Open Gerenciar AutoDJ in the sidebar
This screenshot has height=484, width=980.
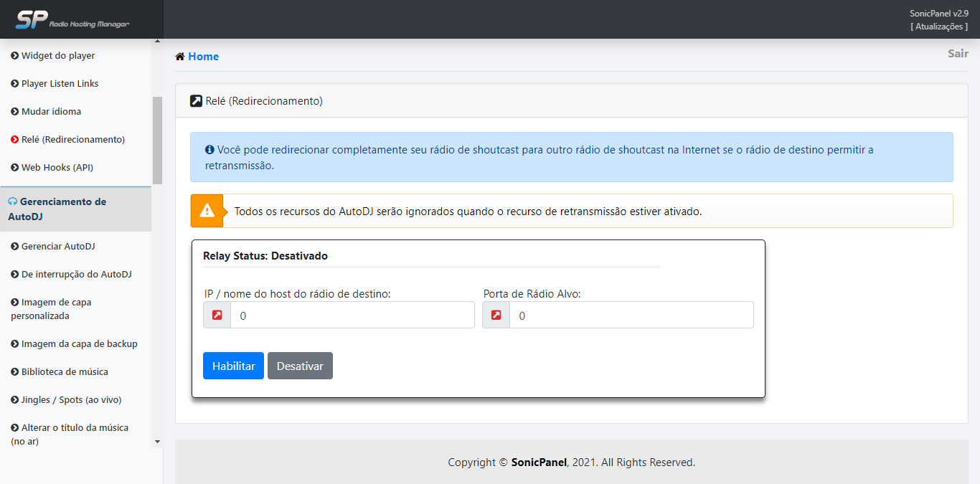point(58,247)
